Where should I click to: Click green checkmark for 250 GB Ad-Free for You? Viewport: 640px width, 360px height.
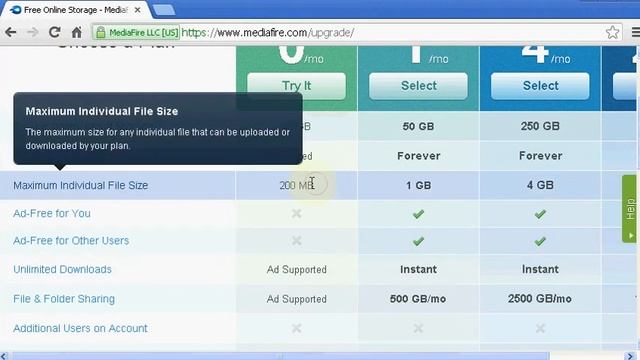click(x=540, y=214)
